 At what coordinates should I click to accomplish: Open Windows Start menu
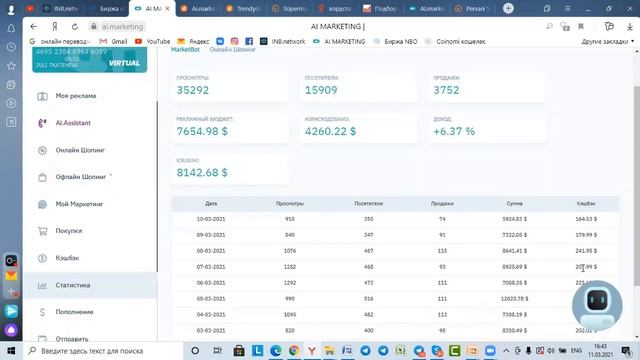pyautogui.click(x=11, y=351)
